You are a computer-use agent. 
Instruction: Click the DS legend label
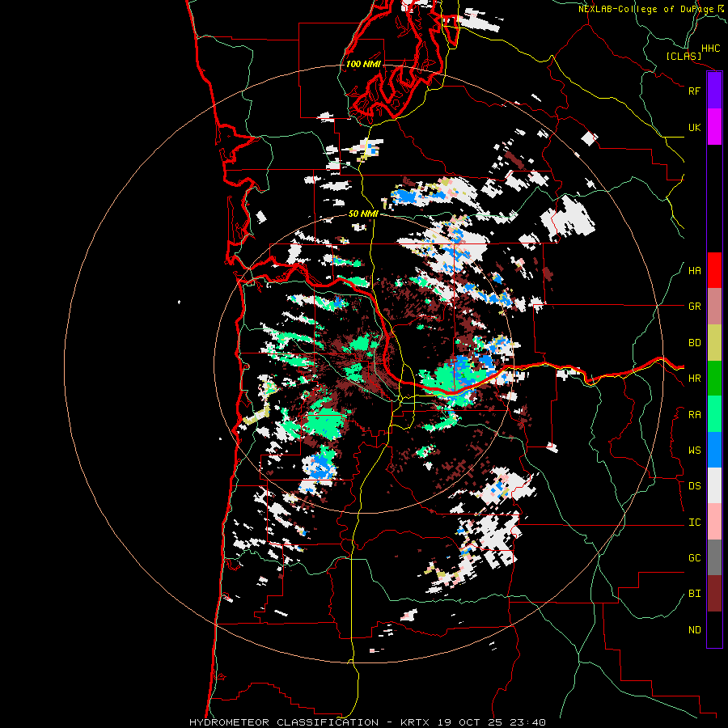point(694,486)
